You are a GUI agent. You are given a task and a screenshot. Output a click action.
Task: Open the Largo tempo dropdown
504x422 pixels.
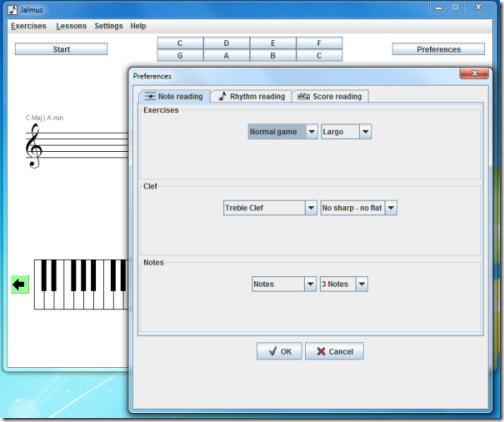click(x=346, y=132)
